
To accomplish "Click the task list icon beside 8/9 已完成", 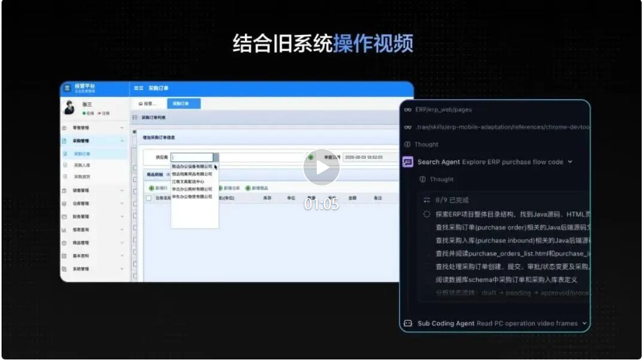I will point(427,200).
